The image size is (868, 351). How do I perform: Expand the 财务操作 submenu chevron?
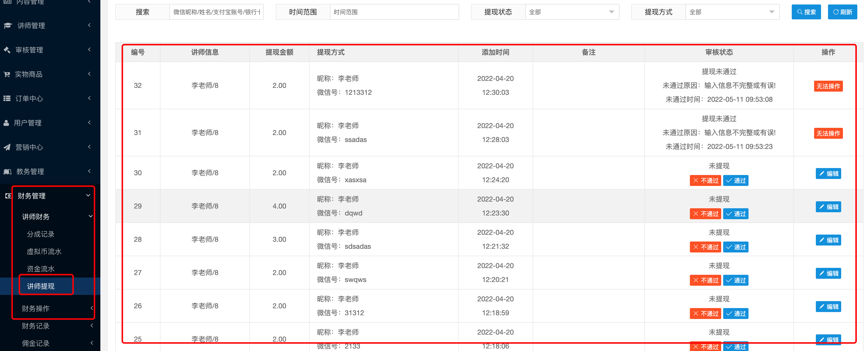click(x=92, y=308)
